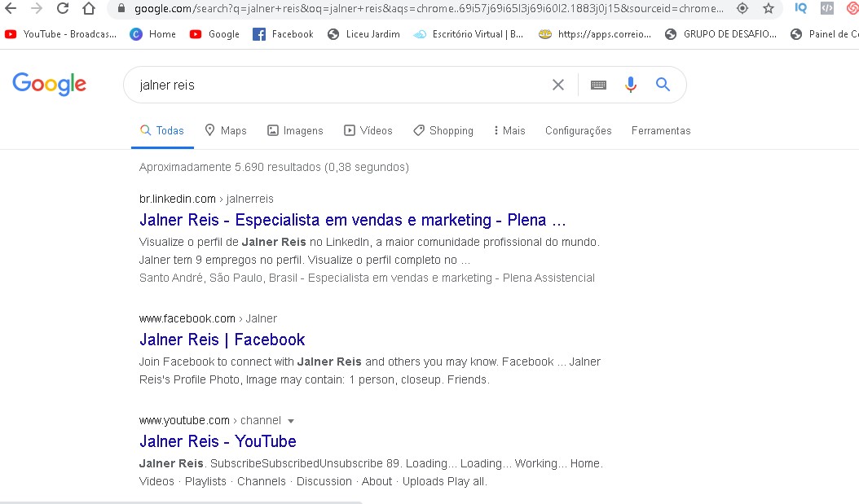Open the GRUPO DE DESAFIO bookmark
Screen dimensions: 859x504
[x=721, y=34]
